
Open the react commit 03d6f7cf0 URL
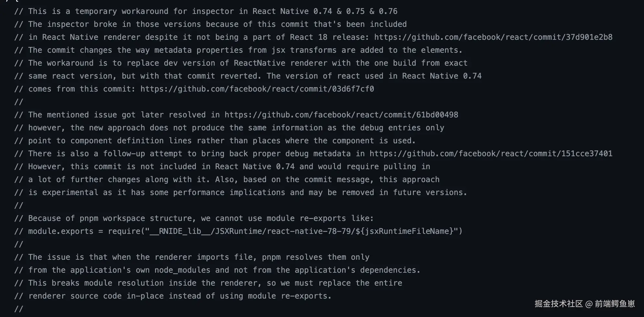click(257, 89)
